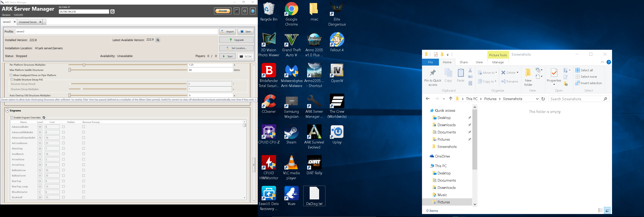This screenshot has height=217, width=644.
Task: Open the help icon in ARK Server Manager
Action: click(253, 11)
